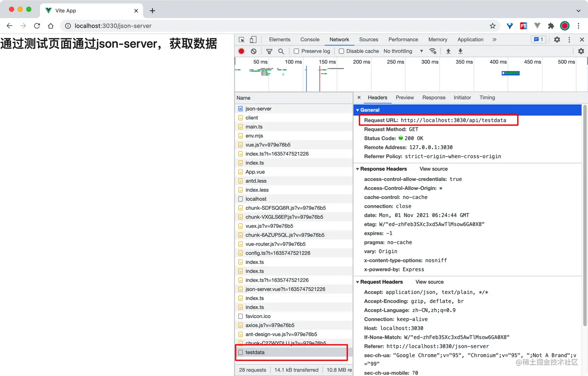The height and width of the screenshot is (376, 588).
Task: Open DevTools settings gear icon
Action: (557, 40)
